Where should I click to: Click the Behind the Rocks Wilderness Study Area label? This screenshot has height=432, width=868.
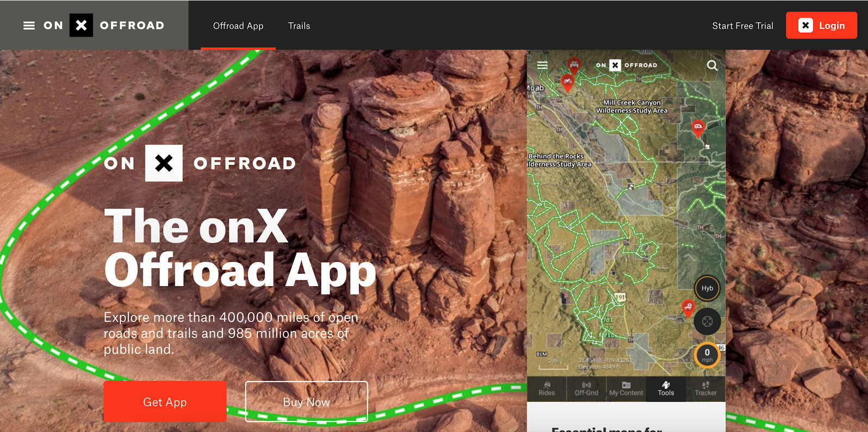tap(559, 160)
